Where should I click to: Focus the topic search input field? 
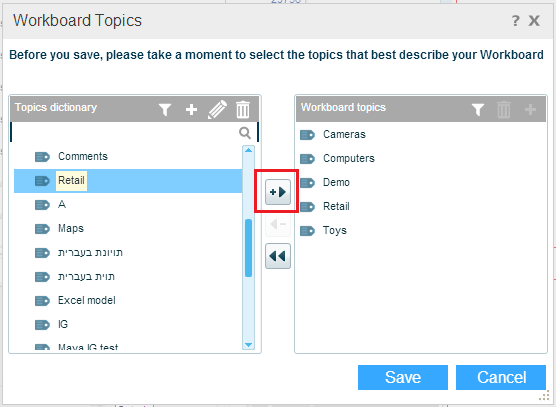coord(124,133)
